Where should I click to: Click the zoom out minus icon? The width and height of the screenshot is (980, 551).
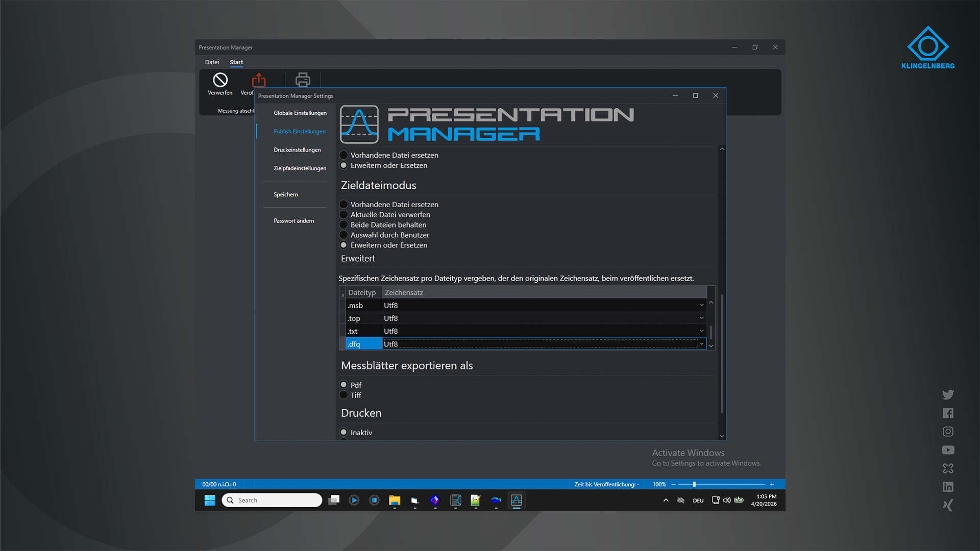click(x=674, y=484)
